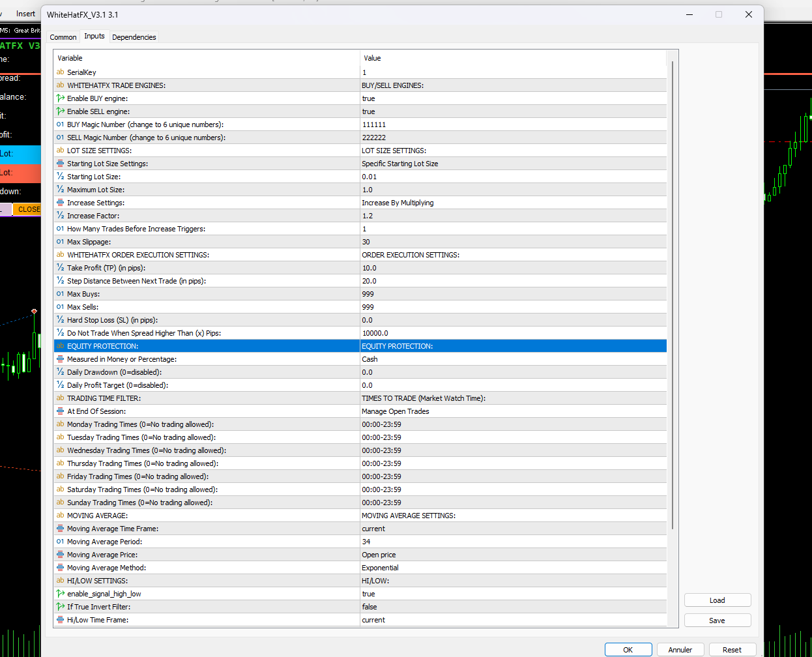Open the Dependencies tab
This screenshot has width=812, height=657.
pos(134,37)
